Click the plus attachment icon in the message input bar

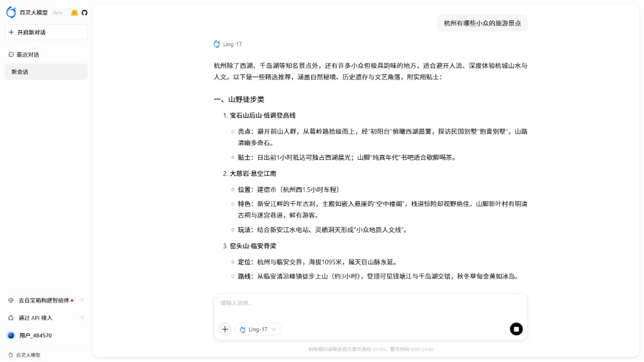(x=225, y=329)
